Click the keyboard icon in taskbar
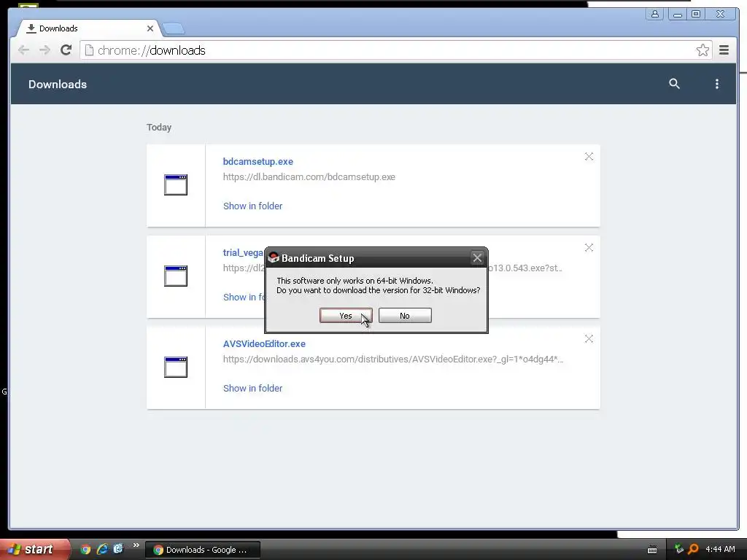This screenshot has height=560, width=747. [652, 550]
